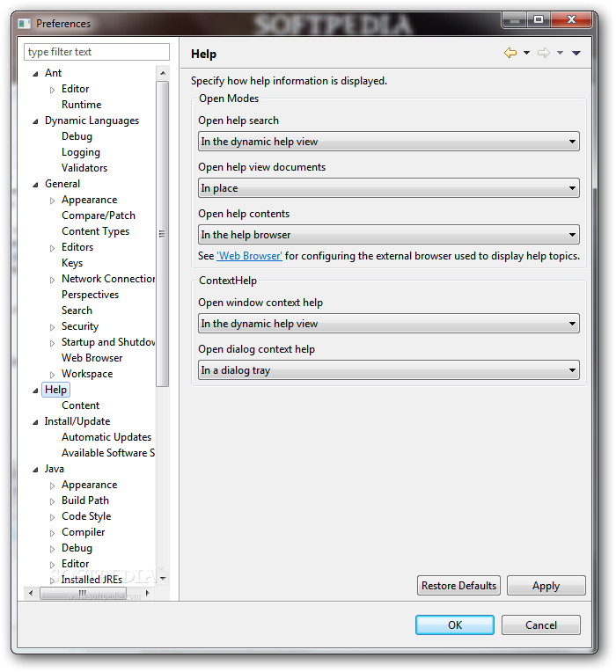Viewport: 616px width, 672px height.
Task: Collapse the Ant tree node
Action: [35, 74]
